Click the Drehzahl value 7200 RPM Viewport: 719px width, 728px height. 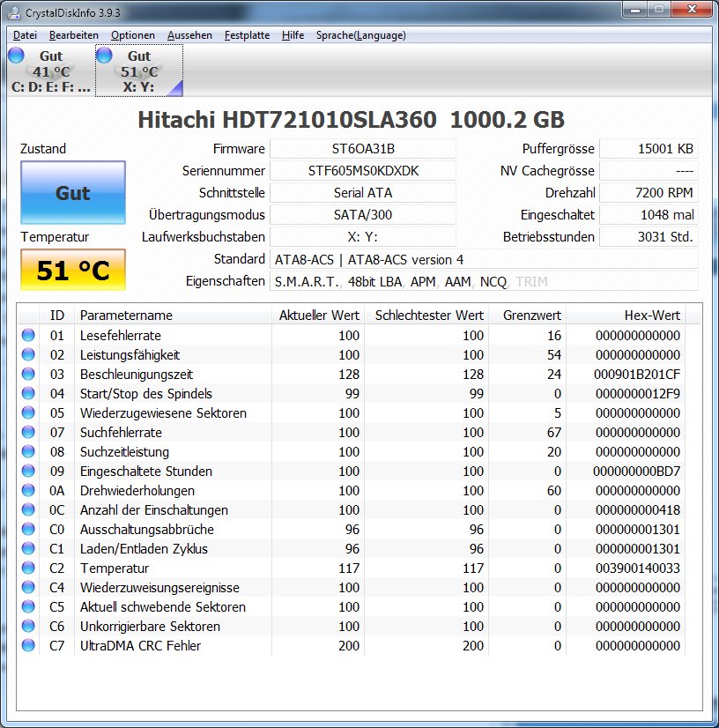pyautogui.click(x=649, y=193)
